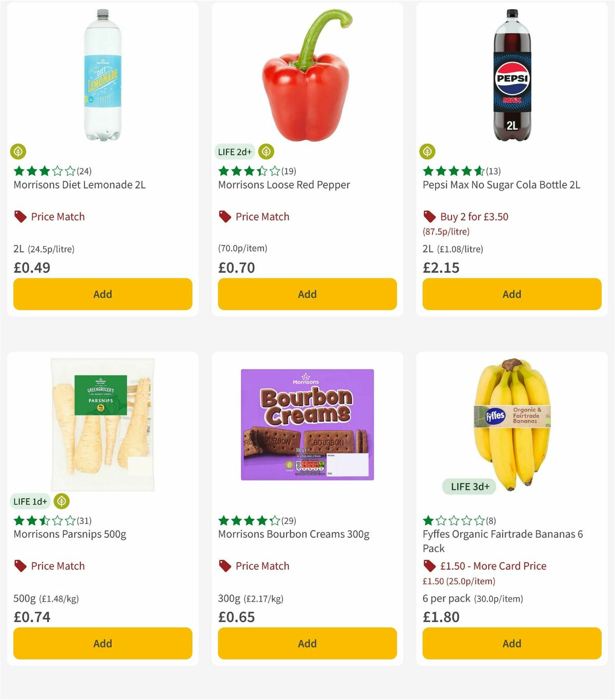615x700 pixels.
Task: Click the red tag icon beside Buy 2 for £3.50
Action: (x=429, y=216)
